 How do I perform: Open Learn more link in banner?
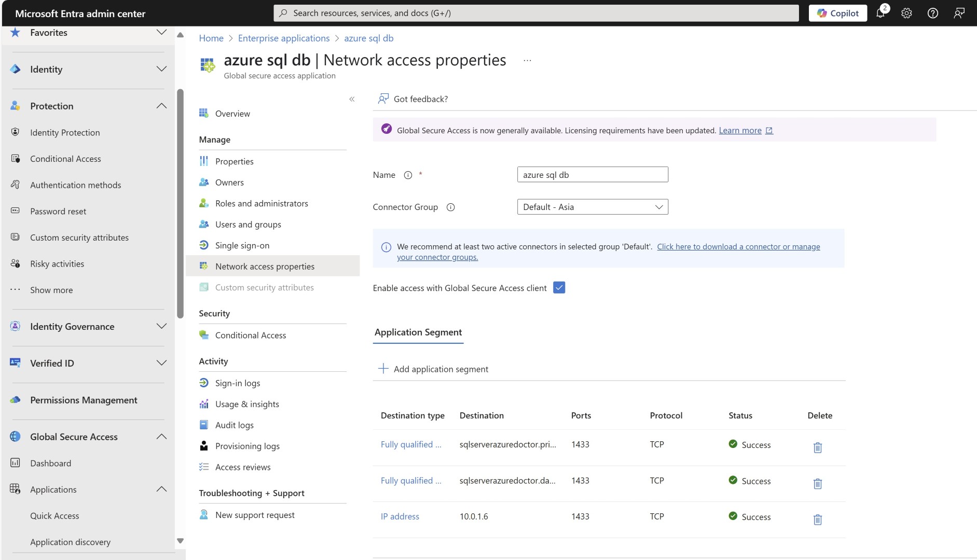[746, 131]
